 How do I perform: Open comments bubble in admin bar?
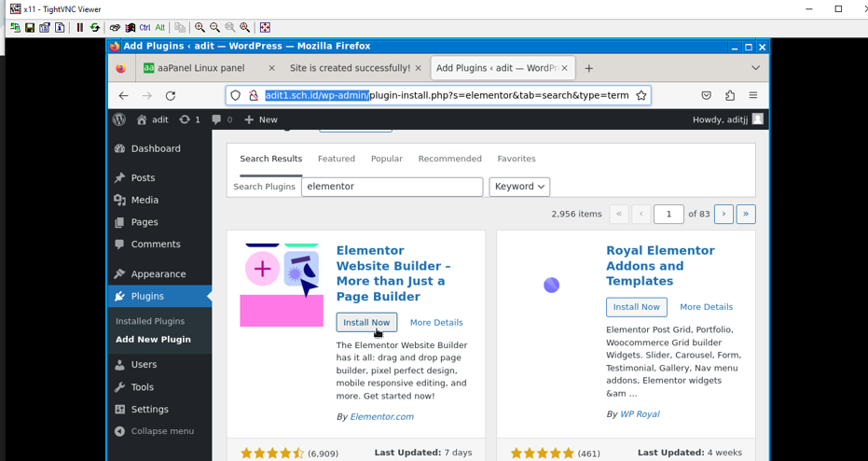(222, 119)
